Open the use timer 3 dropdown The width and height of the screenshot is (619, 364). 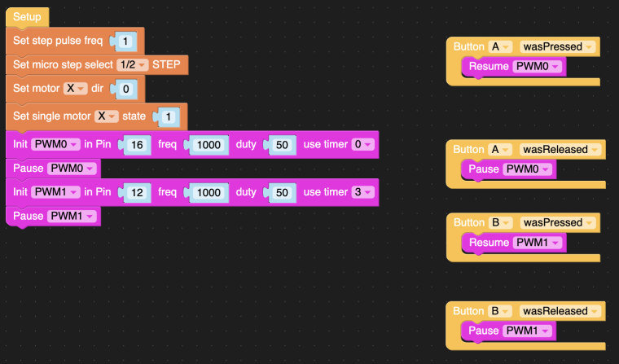[x=362, y=192]
